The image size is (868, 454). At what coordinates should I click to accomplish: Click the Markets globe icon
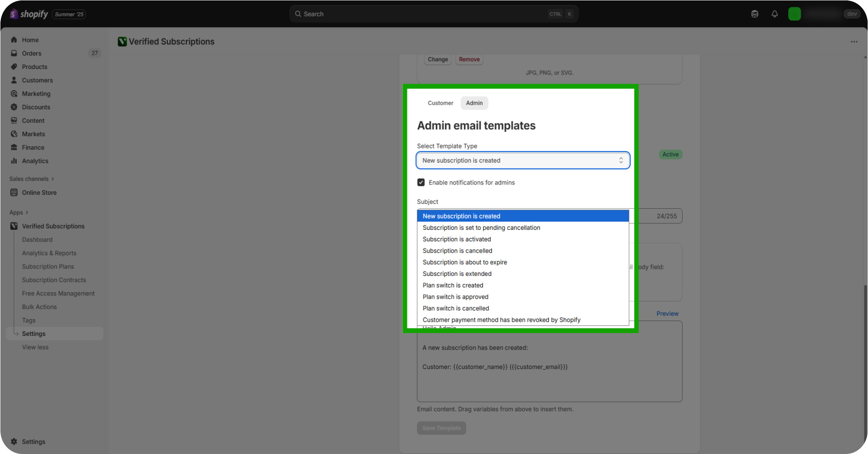pyautogui.click(x=14, y=134)
